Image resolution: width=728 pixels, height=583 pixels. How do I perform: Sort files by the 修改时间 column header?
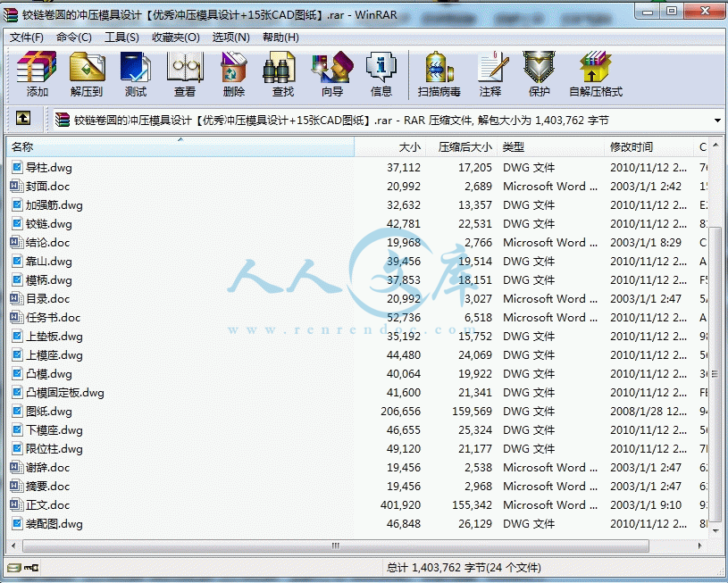pos(649,146)
